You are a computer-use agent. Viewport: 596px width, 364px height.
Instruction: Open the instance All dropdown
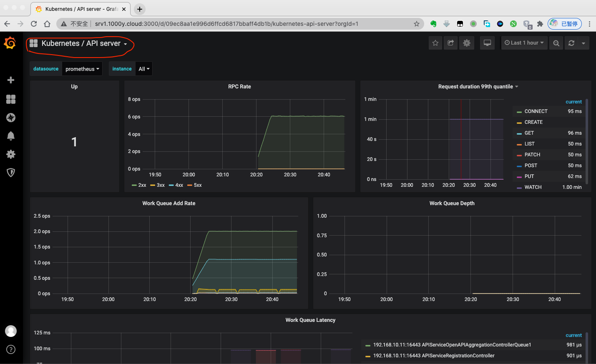[144, 69]
